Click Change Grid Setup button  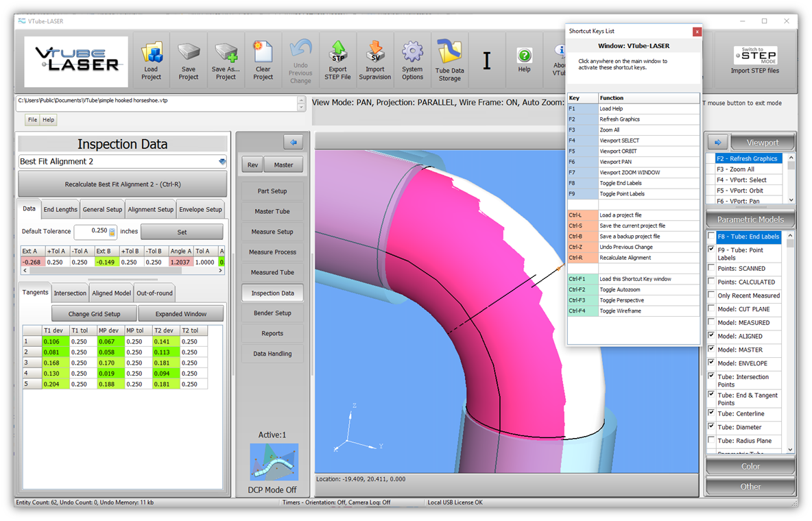pyautogui.click(x=94, y=314)
